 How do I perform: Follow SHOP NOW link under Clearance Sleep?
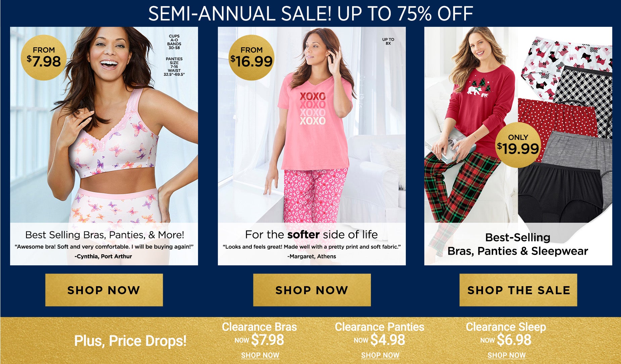507,355
